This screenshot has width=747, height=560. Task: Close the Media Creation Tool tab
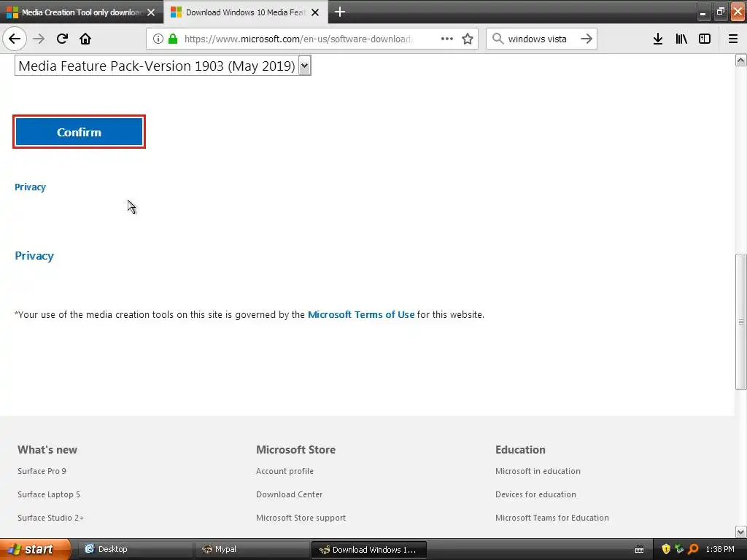(151, 12)
